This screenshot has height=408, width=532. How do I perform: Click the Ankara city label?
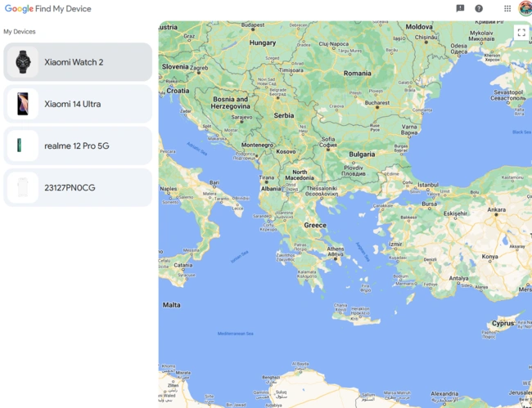click(x=496, y=209)
